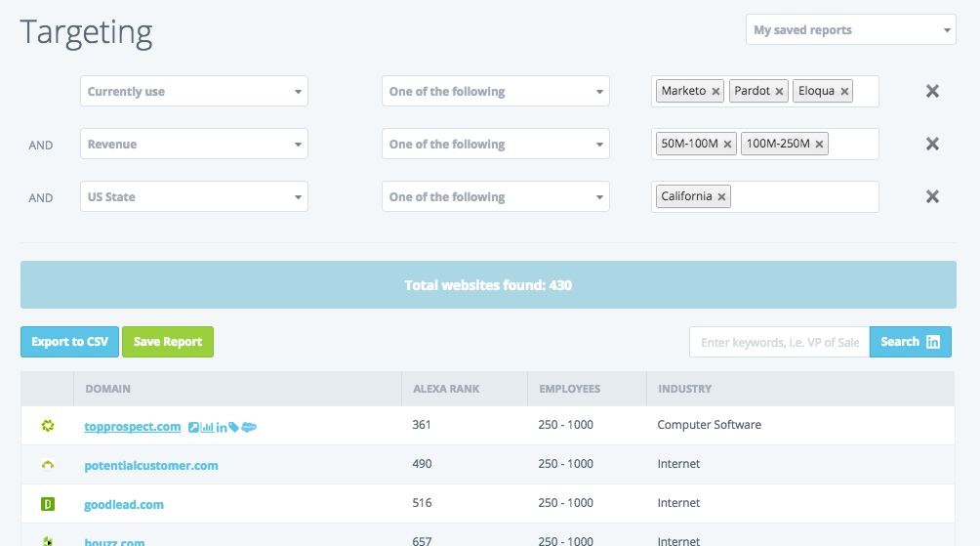Open the My saved reports dropdown
Image resolution: width=980 pixels, height=546 pixels.
(850, 30)
